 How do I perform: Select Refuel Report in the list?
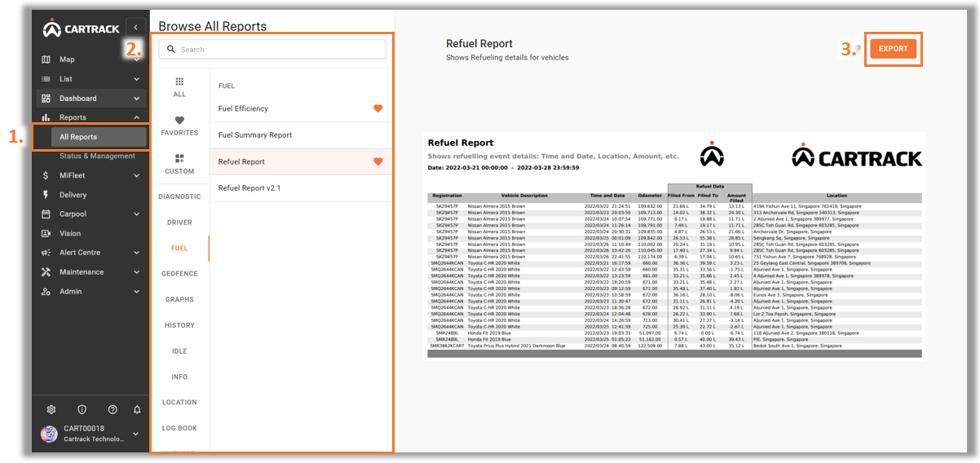(300, 161)
